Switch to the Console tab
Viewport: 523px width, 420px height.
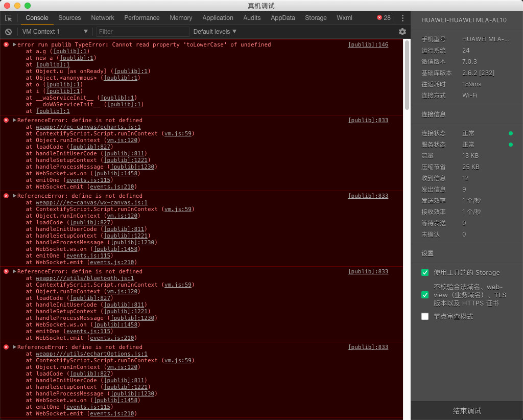37,18
